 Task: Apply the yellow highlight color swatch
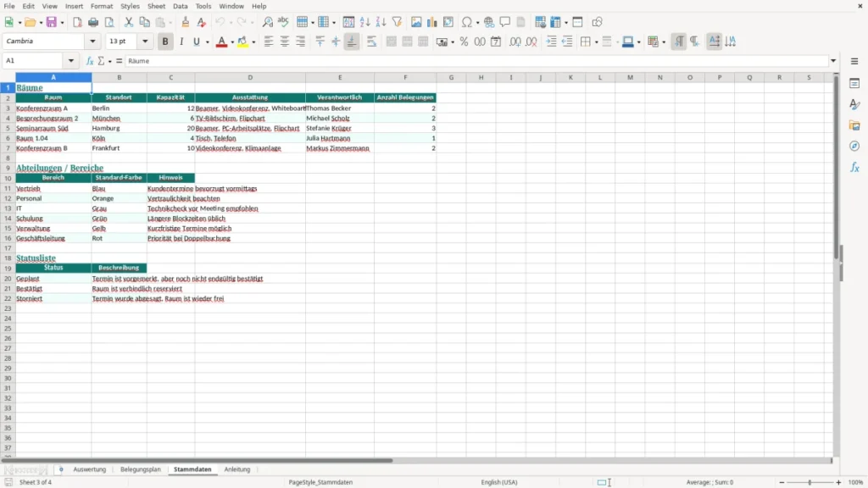point(242,42)
